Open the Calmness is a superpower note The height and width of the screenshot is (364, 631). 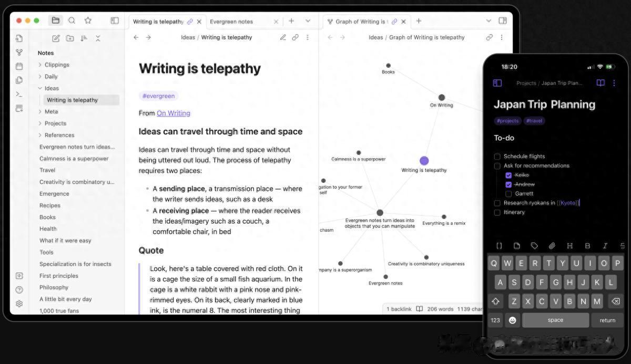74,159
